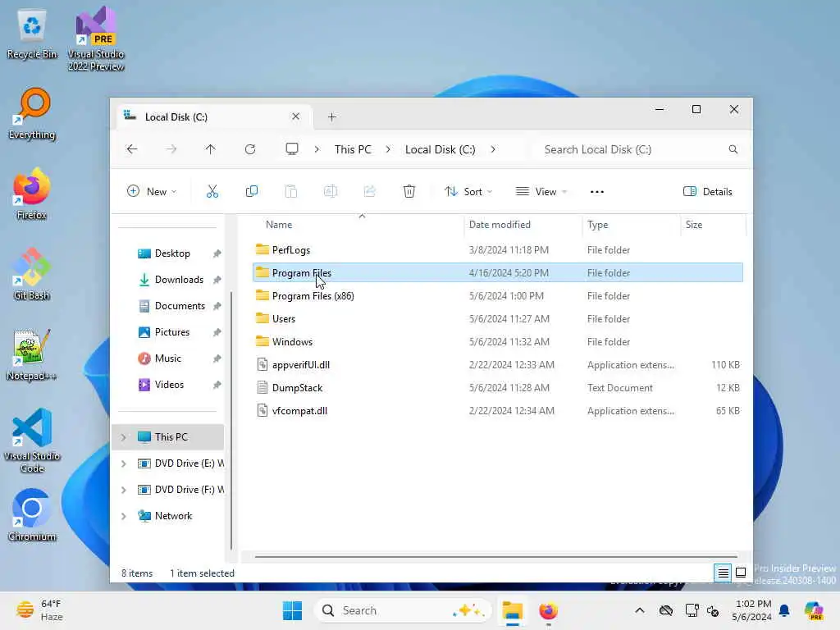This screenshot has height=630, width=840.
Task: Click the taskbar Search box
Action: coord(403,610)
